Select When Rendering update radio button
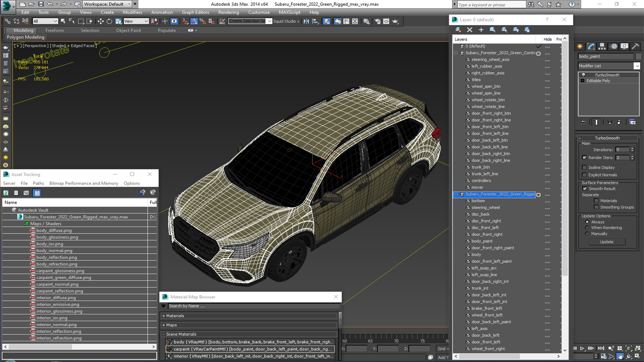644x362 pixels. coord(587,228)
